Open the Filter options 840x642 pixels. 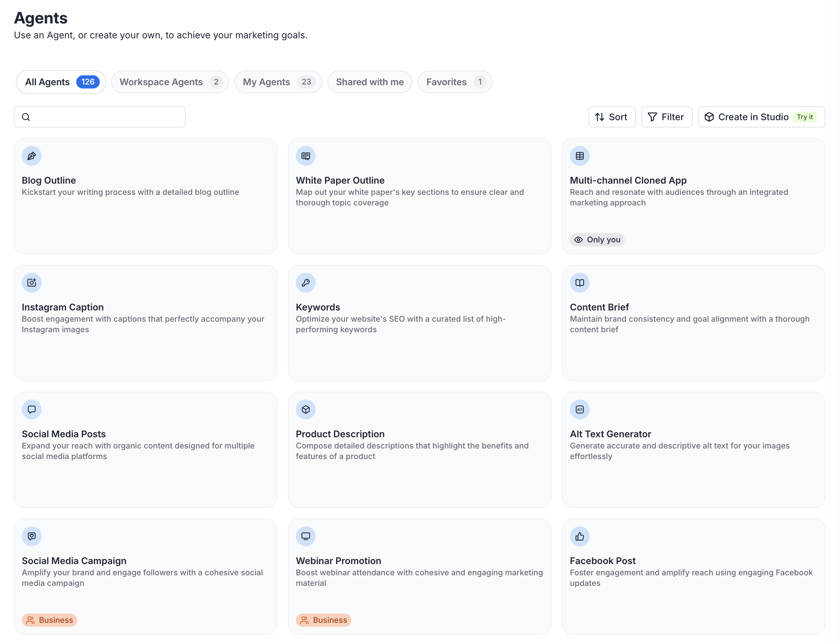click(x=666, y=117)
